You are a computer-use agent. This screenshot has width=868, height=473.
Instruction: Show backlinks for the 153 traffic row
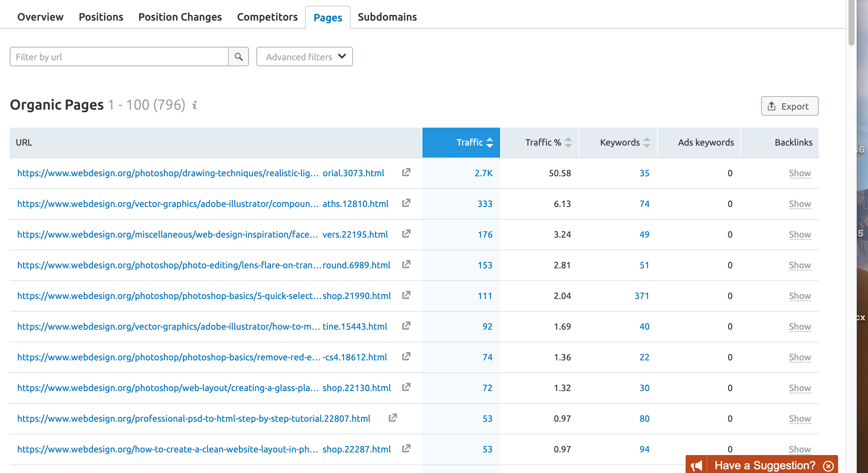(x=800, y=265)
